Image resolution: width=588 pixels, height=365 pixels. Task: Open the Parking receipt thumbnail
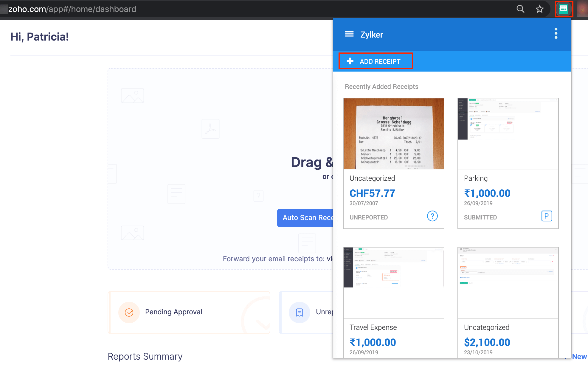point(508,134)
